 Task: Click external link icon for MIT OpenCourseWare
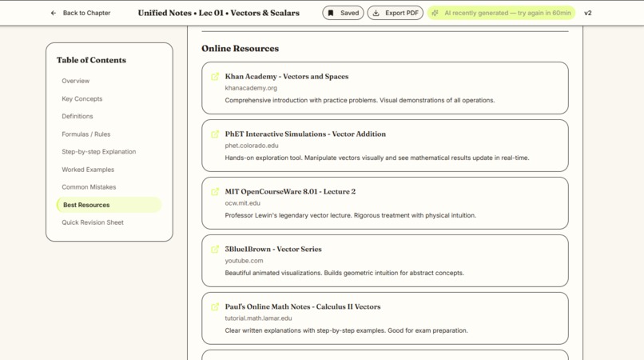[x=215, y=192]
